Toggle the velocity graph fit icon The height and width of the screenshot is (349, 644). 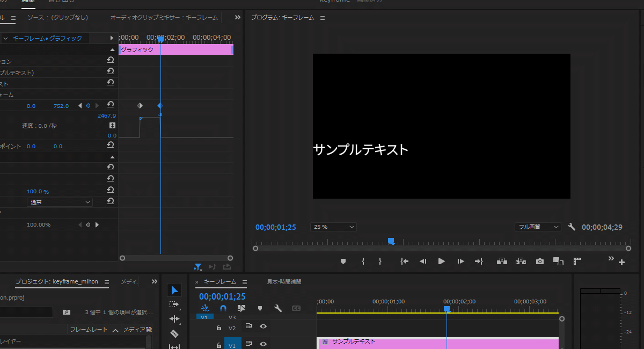coord(112,125)
